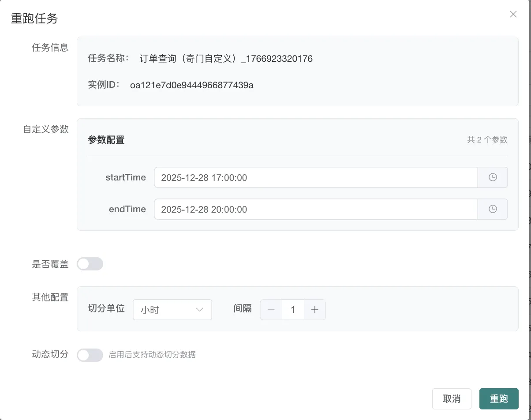Turn on the 动态切分 toggle
Screen dimensions: 531x420
[90, 355]
